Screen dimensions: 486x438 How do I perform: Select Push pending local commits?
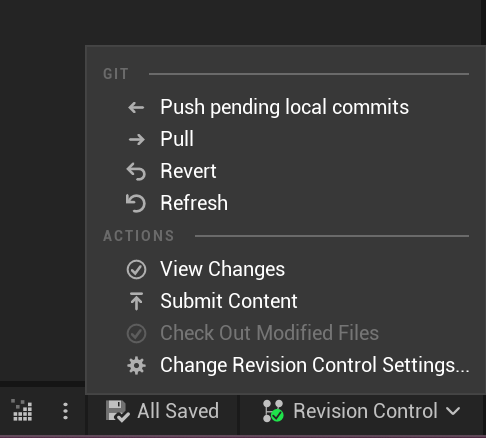285,107
